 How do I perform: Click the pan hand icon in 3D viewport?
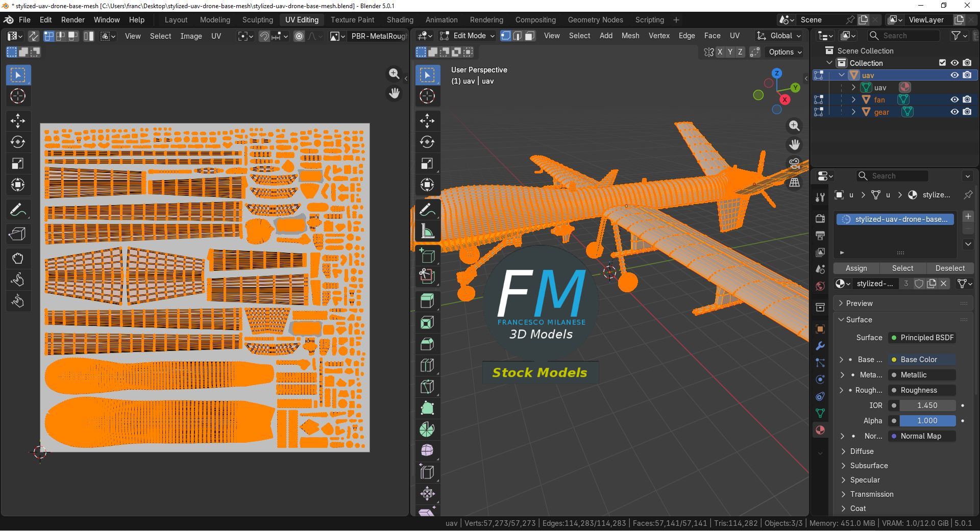coord(794,145)
